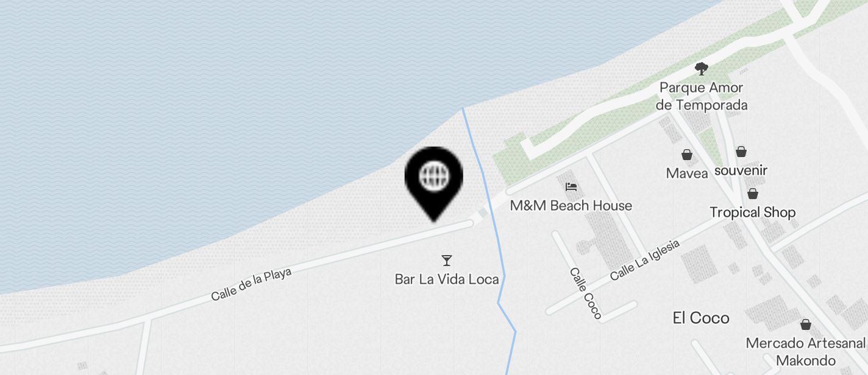
Task: Click the Mavea shopping basket icon
Action: [x=687, y=155]
